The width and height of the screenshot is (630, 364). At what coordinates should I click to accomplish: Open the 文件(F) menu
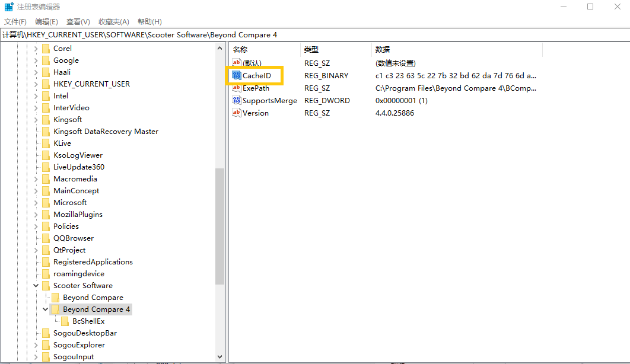pos(15,22)
